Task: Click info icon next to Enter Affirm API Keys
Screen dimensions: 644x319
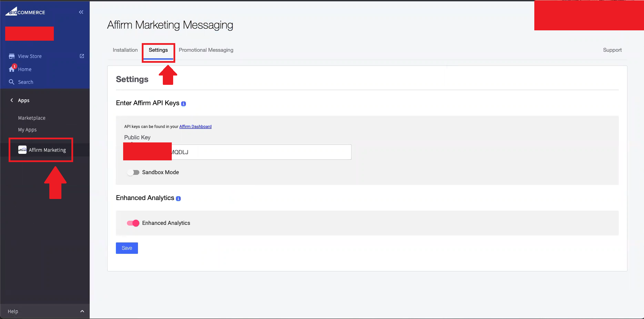Action: coord(184,104)
